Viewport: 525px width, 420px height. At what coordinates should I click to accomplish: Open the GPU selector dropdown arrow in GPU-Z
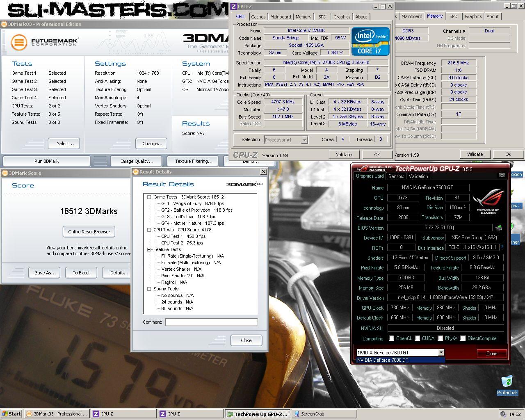coord(441,352)
